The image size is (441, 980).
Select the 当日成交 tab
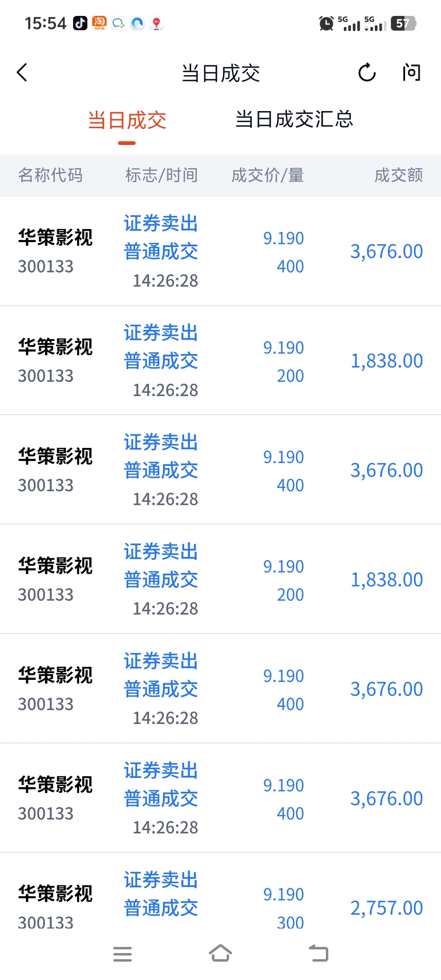[127, 120]
